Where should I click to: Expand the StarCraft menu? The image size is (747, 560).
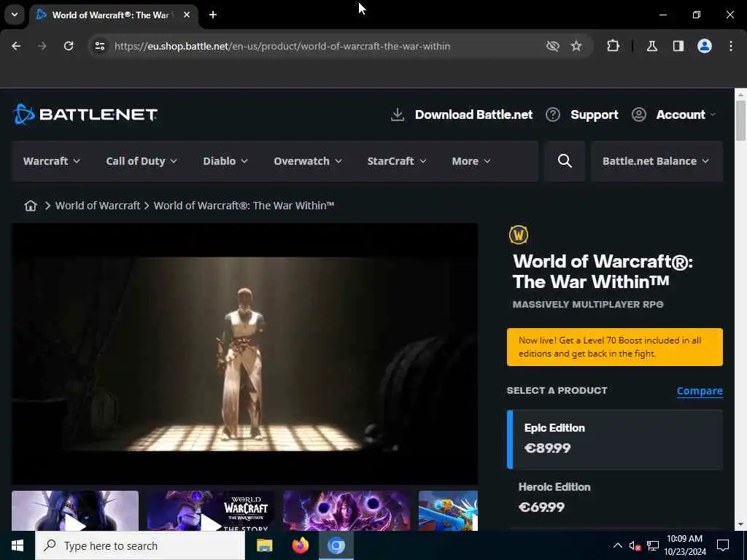(x=396, y=161)
